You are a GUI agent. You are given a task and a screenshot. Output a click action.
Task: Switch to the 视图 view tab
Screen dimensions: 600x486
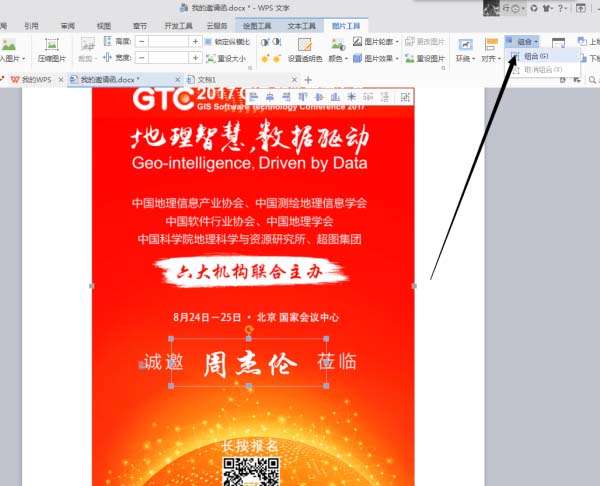pos(104,26)
